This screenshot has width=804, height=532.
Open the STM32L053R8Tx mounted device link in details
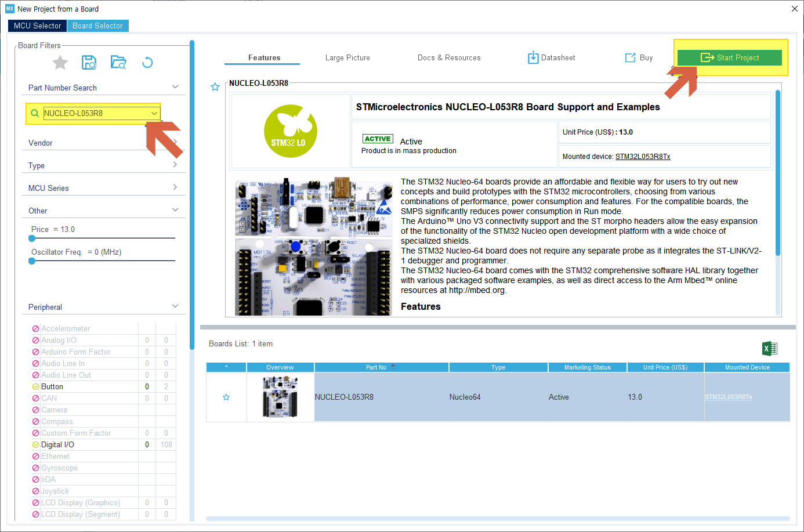pyautogui.click(x=643, y=157)
